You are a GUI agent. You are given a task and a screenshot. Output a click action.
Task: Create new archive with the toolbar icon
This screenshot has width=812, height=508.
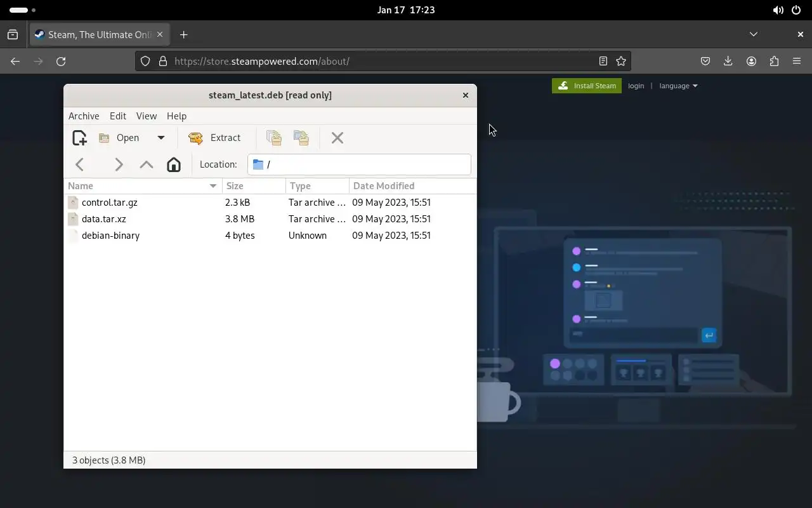click(79, 138)
